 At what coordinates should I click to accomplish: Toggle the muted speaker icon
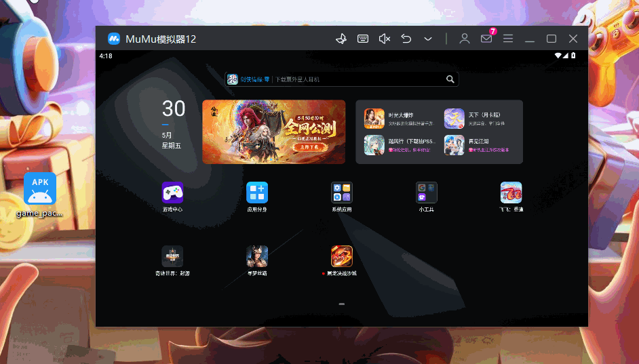385,39
